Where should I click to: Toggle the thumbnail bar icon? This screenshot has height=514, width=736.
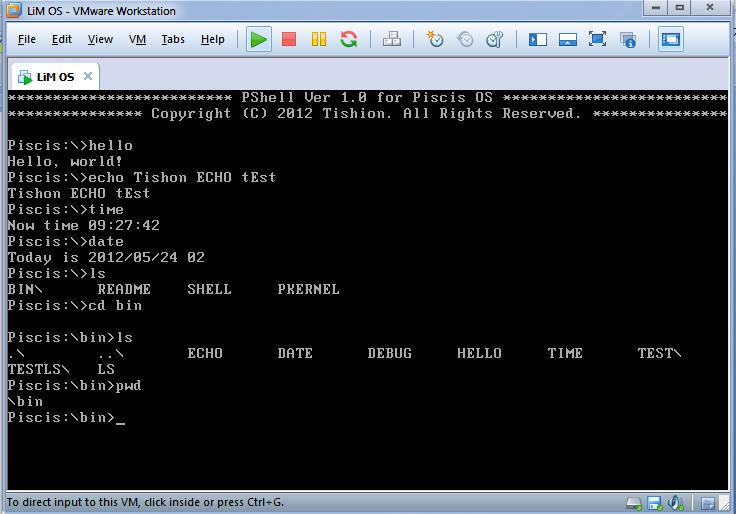(567, 39)
